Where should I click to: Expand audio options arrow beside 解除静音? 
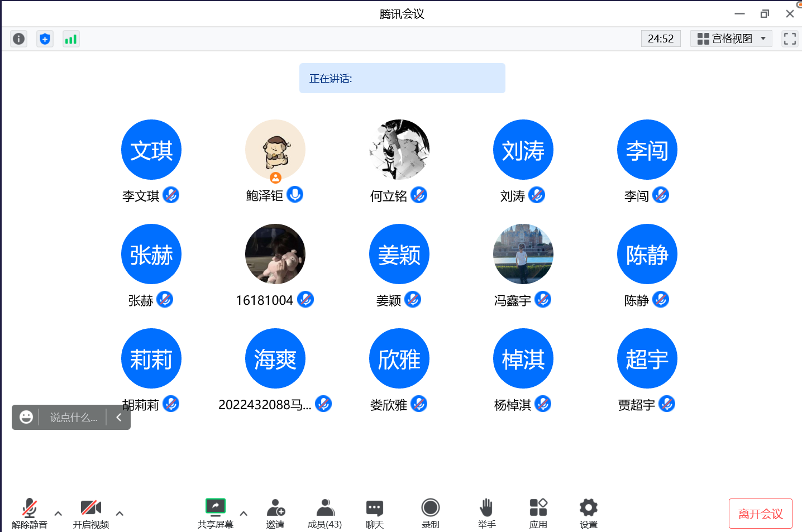[58, 513]
